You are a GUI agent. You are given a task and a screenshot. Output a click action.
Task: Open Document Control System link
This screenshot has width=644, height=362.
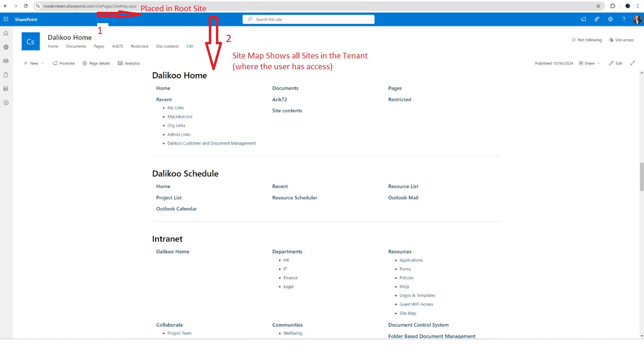click(418, 325)
